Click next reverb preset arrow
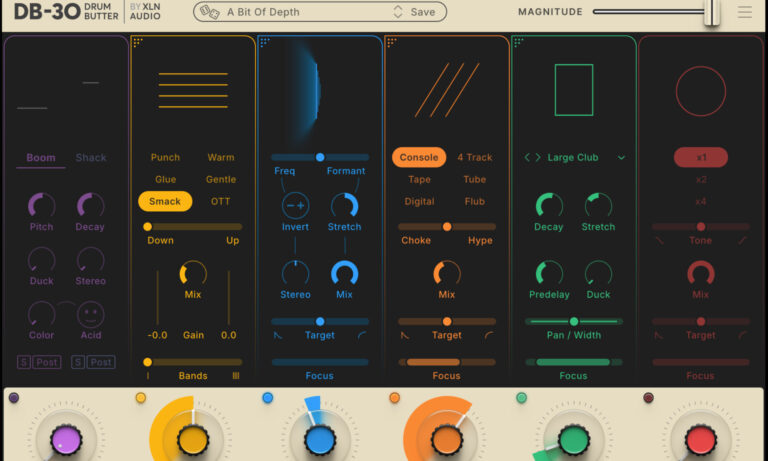This screenshot has height=461, width=768. click(x=538, y=157)
